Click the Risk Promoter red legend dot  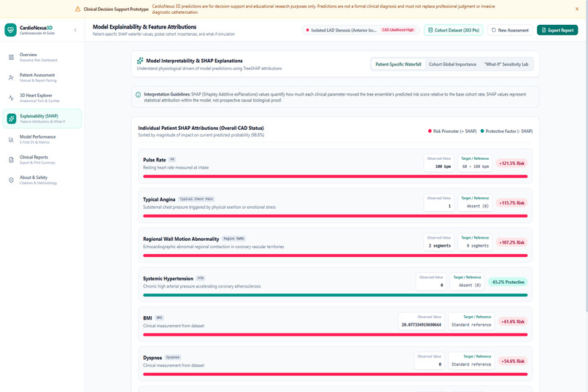[430, 131]
